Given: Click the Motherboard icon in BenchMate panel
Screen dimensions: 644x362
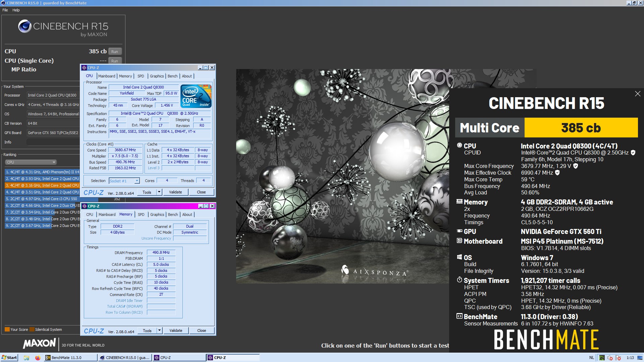Looking at the screenshot, I should pos(459,241).
